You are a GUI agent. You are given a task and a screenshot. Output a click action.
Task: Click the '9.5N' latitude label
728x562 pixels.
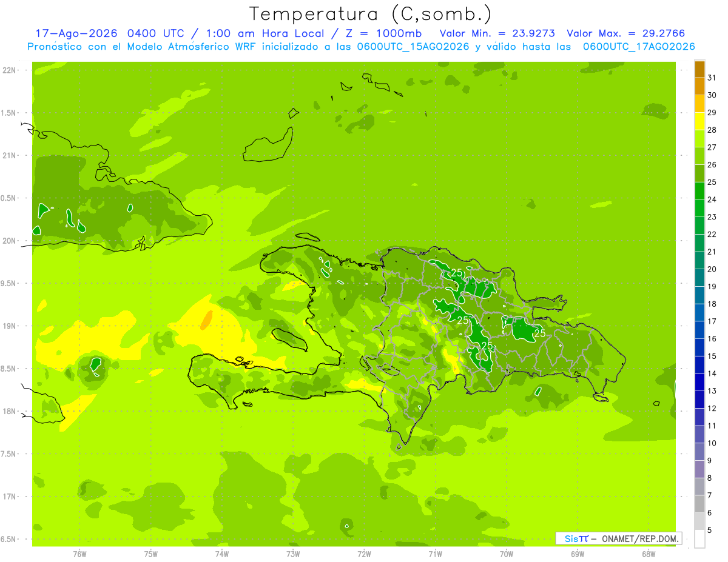[8, 283]
